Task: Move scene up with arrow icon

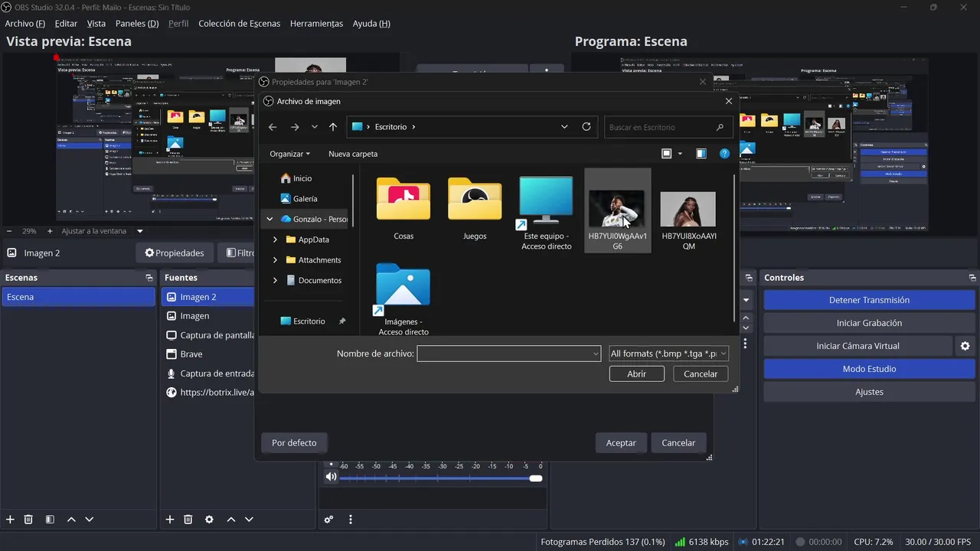Action: point(71,520)
